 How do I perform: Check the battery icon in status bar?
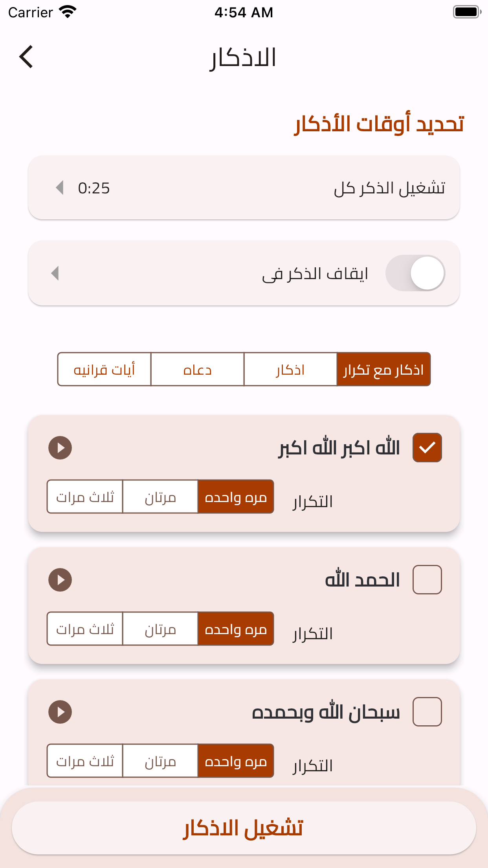pos(467,12)
